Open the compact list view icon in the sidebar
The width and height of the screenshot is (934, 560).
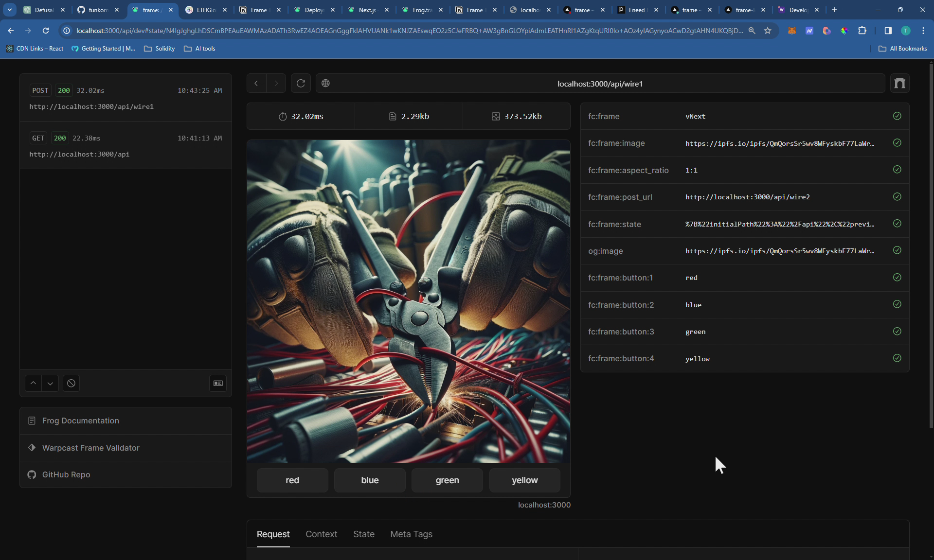pos(217,383)
